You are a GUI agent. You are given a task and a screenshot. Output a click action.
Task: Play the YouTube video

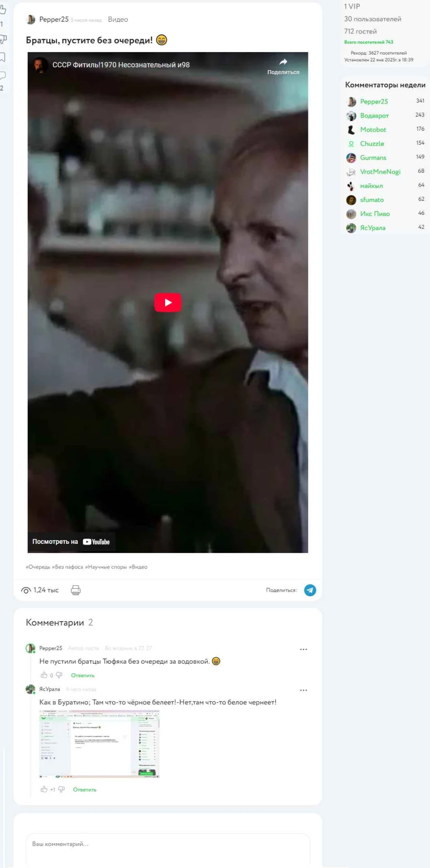[x=168, y=302]
